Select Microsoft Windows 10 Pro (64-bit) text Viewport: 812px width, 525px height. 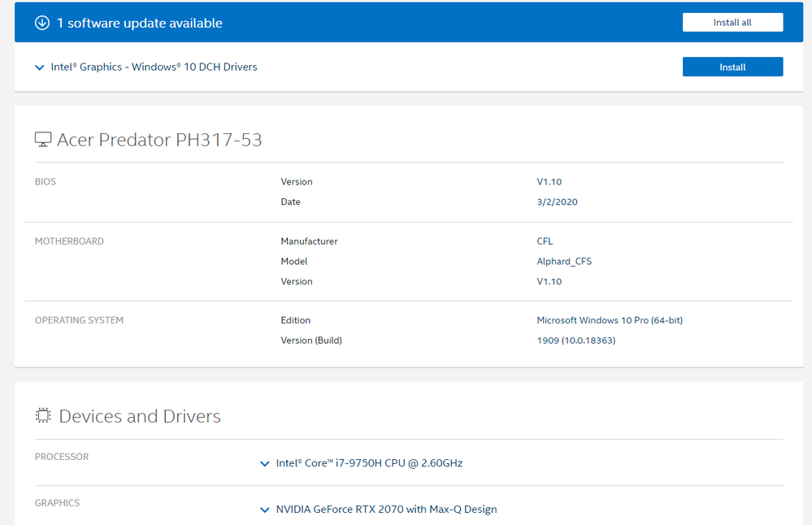610,320
